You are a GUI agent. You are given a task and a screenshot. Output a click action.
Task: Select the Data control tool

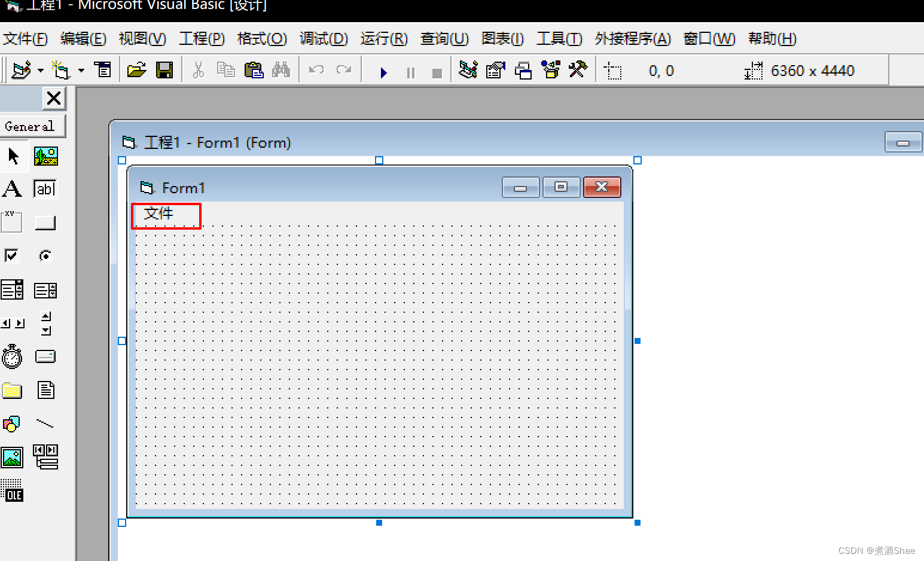pyautogui.click(x=45, y=457)
